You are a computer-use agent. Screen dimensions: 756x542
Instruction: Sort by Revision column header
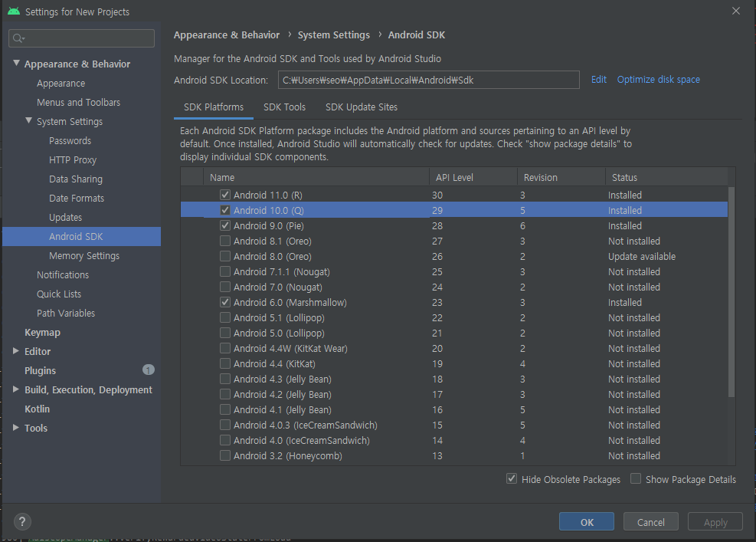pos(561,177)
